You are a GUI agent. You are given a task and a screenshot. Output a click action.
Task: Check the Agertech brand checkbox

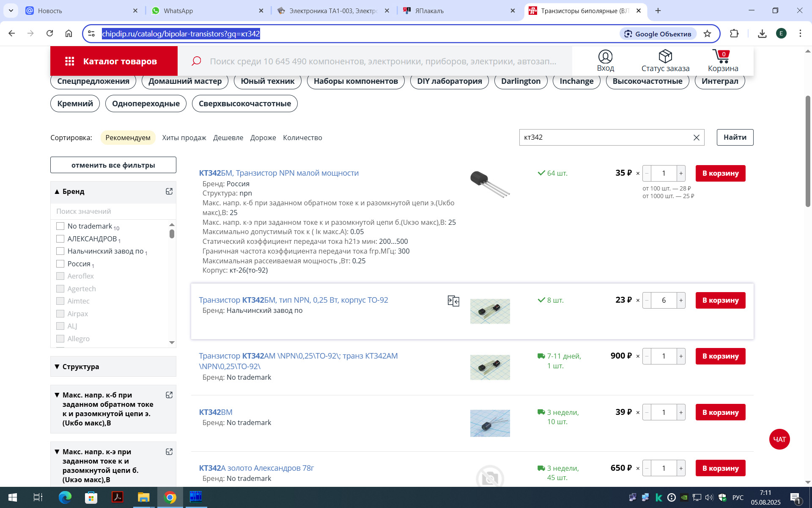(60, 289)
